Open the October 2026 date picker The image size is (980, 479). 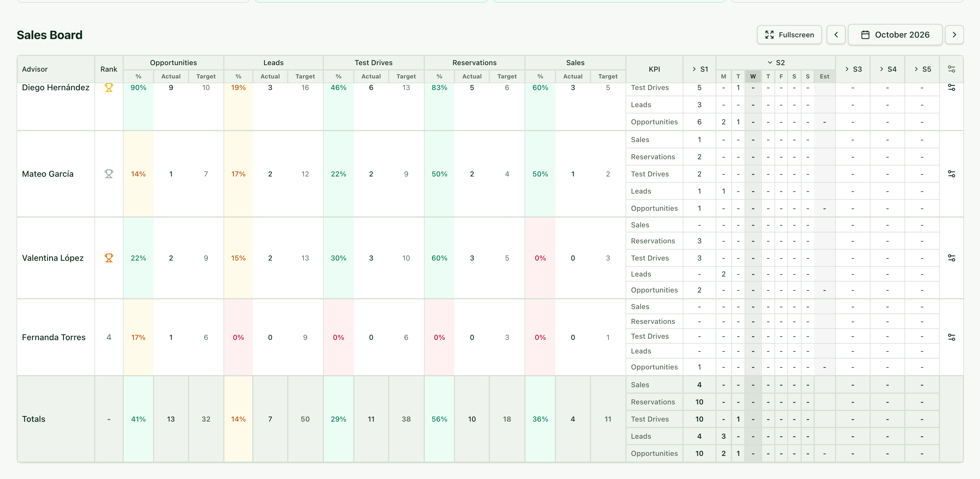coord(895,35)
